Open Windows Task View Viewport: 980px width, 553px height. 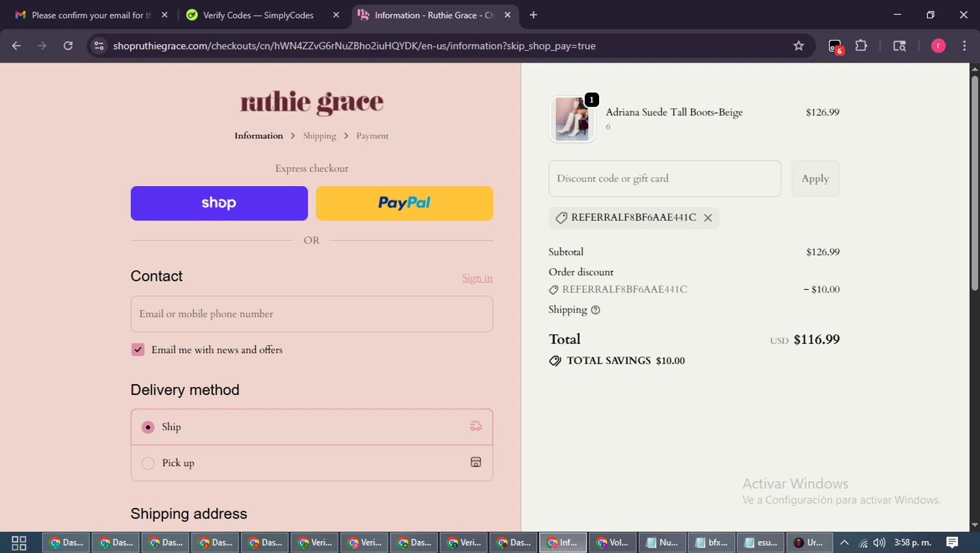click(19, 543)
